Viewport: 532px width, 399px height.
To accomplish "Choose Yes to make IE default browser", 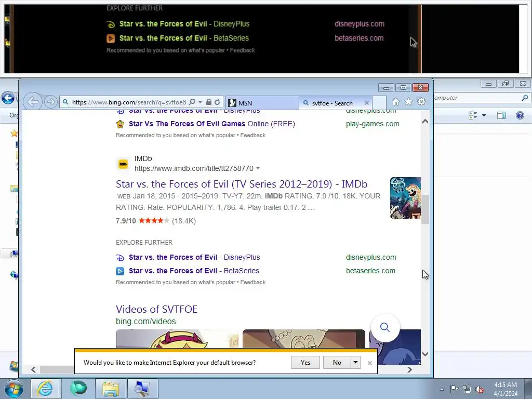I will coord(305,362).
